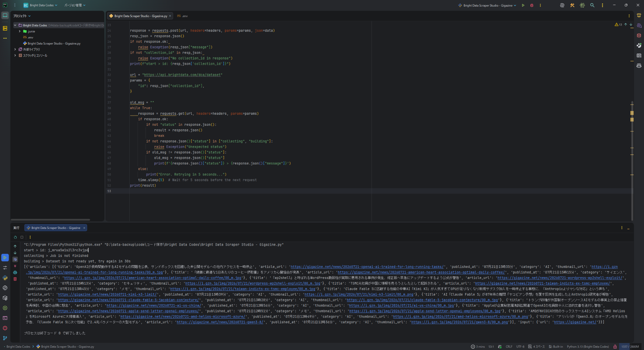Open the amd-helios-microsoft-azure article link
The height and width of the screenshot is (350, 644).
pos(183,317)
